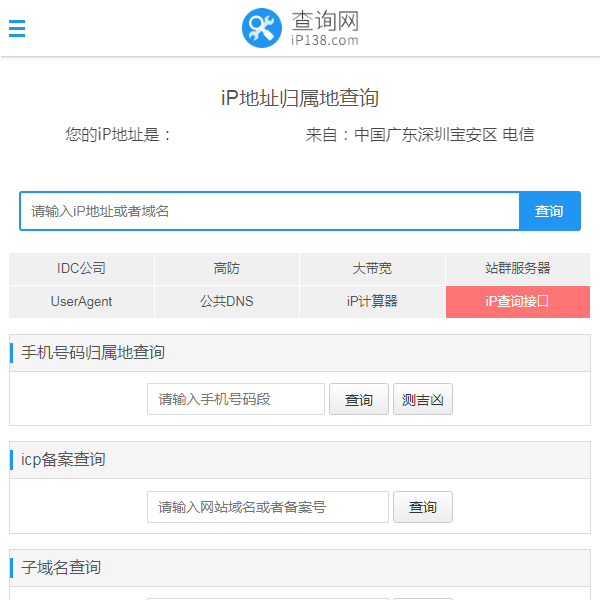Focus the 网站域名或者备案号 input field
The width and height of the screenshot is (600, 600).
268,507
